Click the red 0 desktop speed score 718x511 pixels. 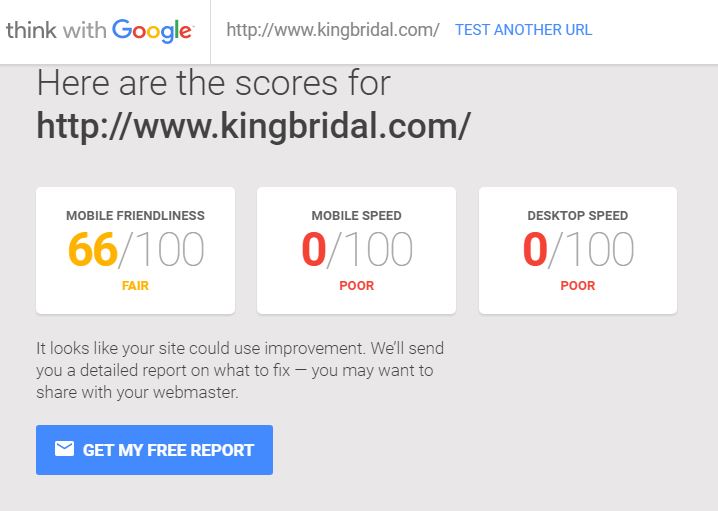tap(535, 249)
